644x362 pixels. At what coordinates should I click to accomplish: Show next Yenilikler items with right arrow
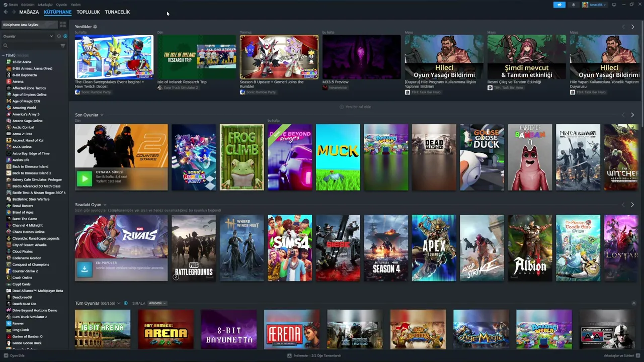click(632, 27)
